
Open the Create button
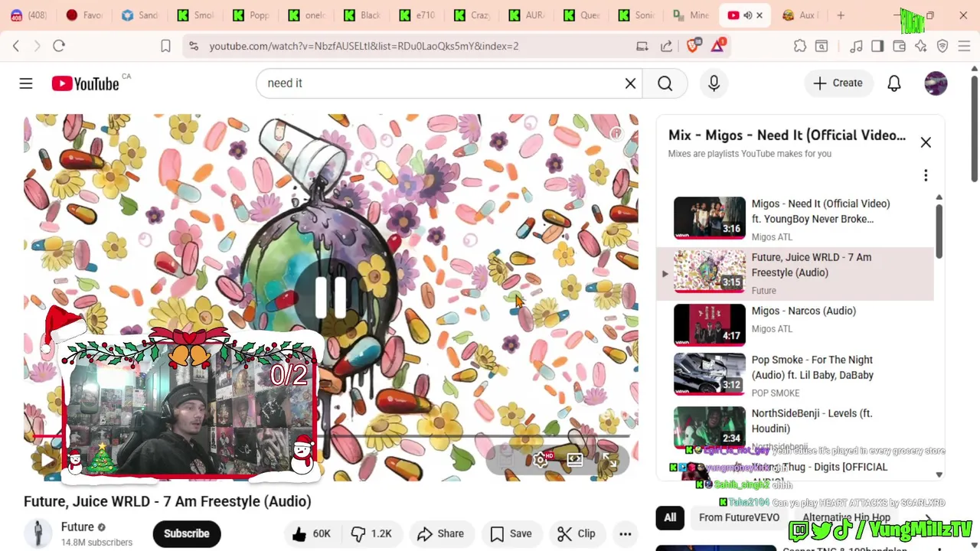[x=838, y=83]
